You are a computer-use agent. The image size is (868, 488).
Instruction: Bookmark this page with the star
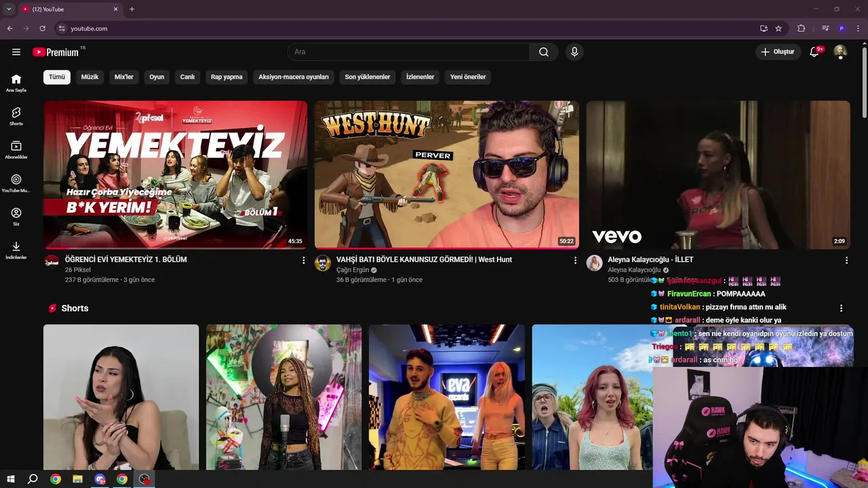click(778, 28)
